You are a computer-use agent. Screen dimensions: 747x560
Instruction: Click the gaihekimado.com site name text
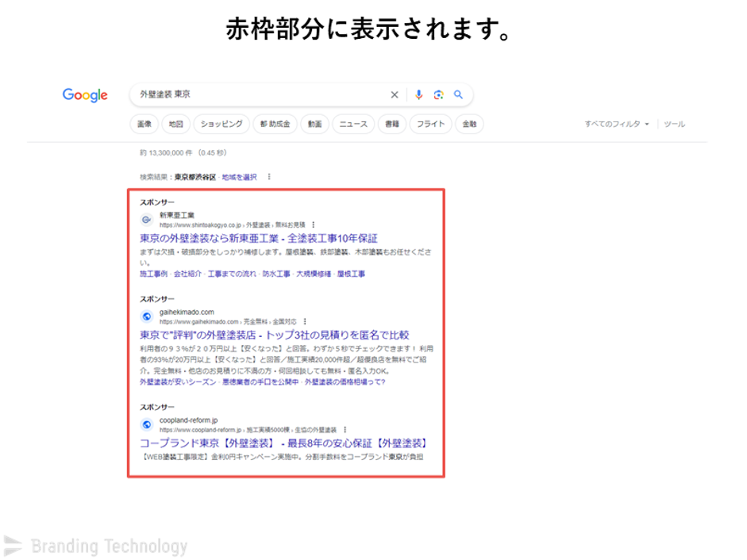(187, 312)
